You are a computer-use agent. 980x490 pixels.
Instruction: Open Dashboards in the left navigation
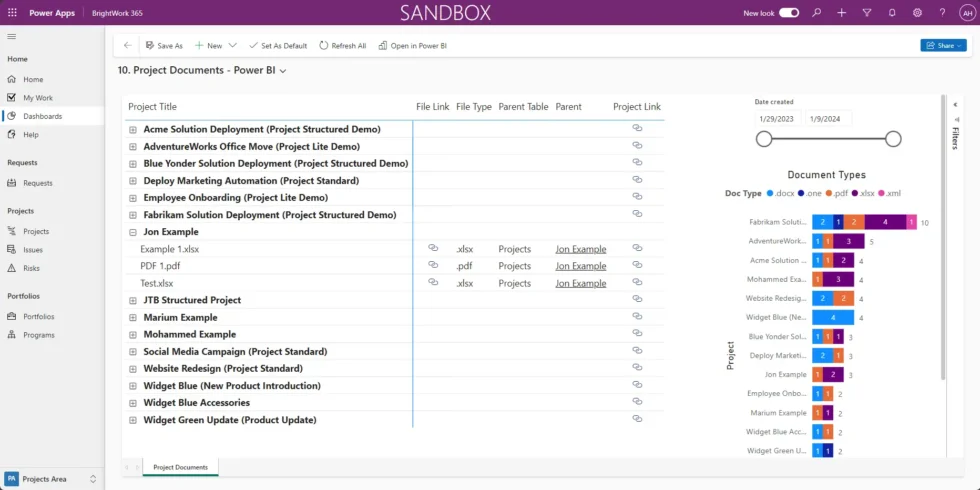coord(42,116)
